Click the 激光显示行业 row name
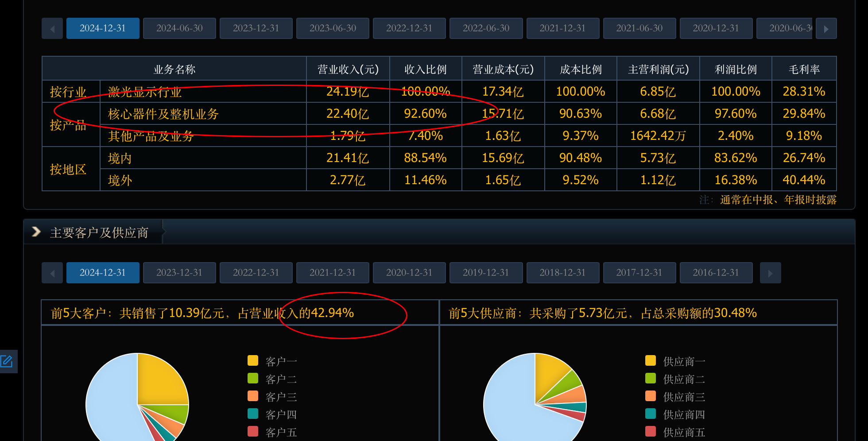 (145, 92)
